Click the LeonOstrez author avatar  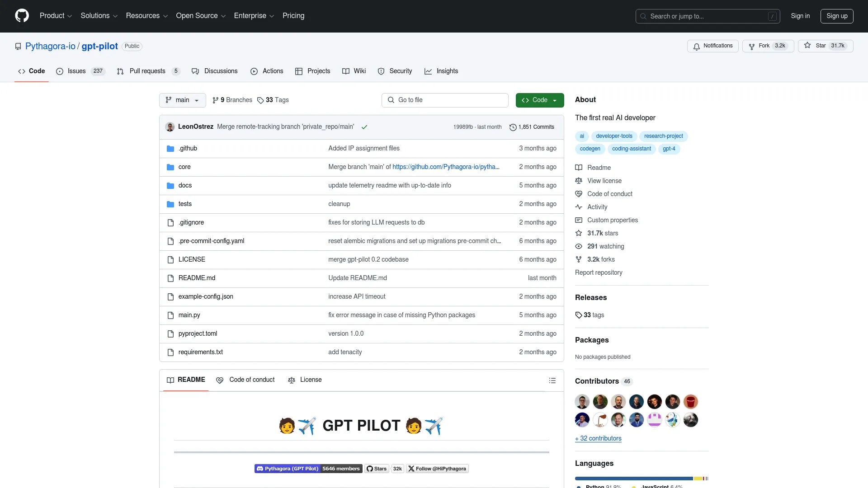pos(170,127)
